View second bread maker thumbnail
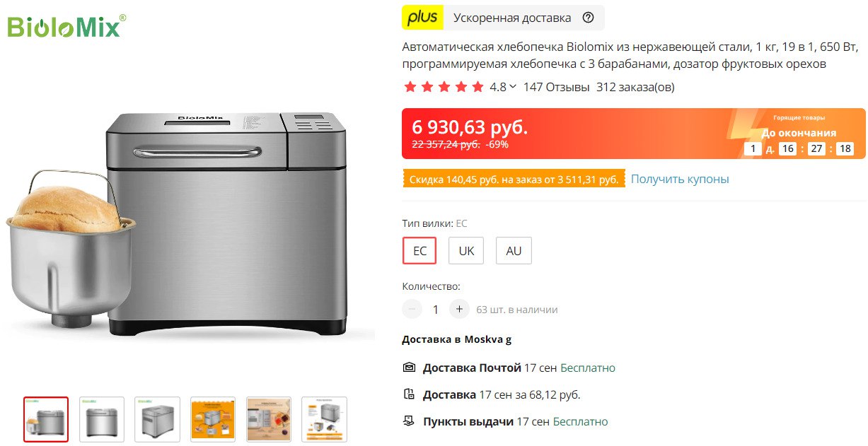 102,420
